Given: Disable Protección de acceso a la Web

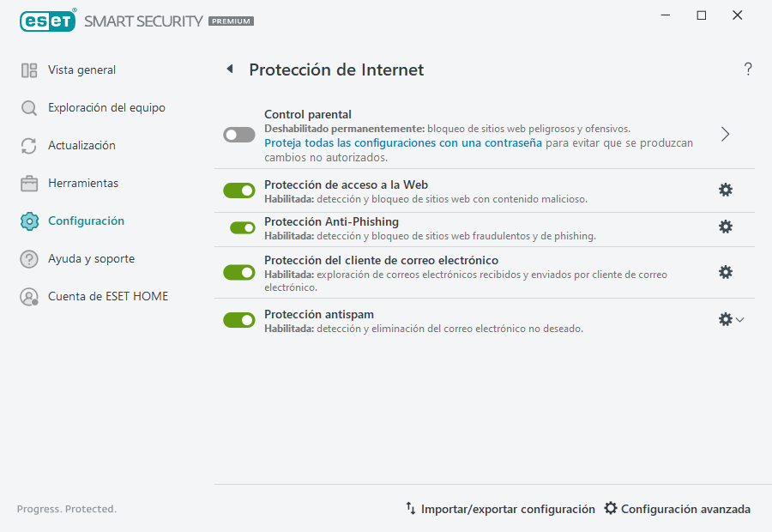Looking at the screenshot, I should tap(238, 190).
